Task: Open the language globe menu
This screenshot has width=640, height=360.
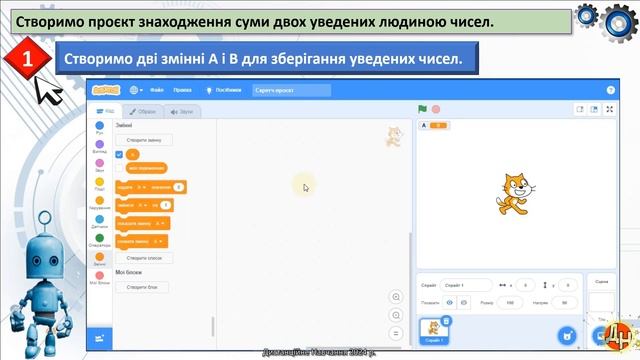Action: (136, 90)
